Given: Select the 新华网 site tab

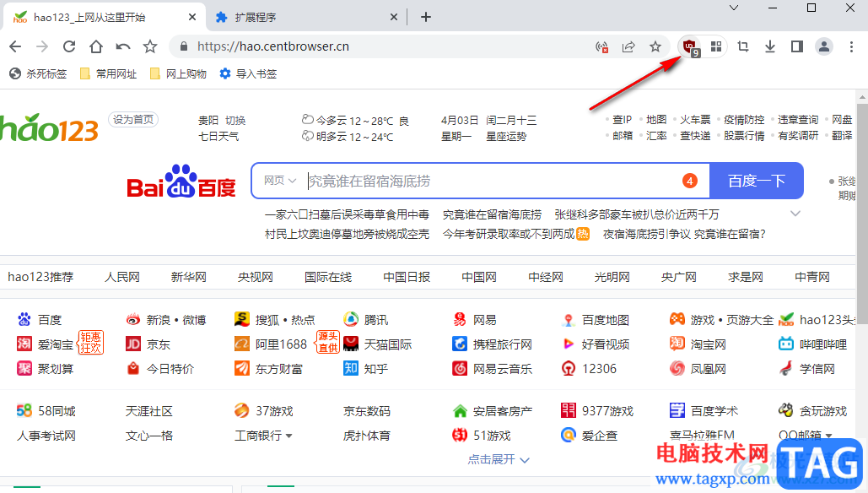Looking at the screenshot, I should [189, 277].
